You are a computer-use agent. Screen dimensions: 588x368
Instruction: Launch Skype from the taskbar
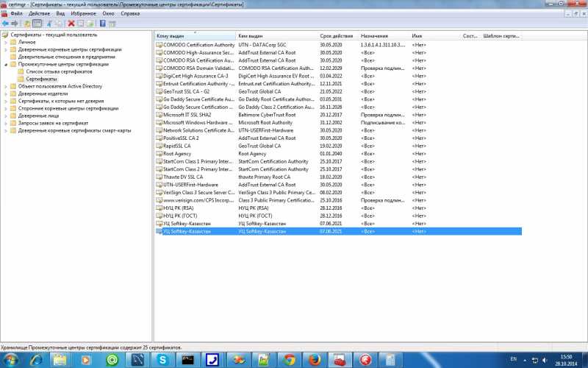[162, 360]
